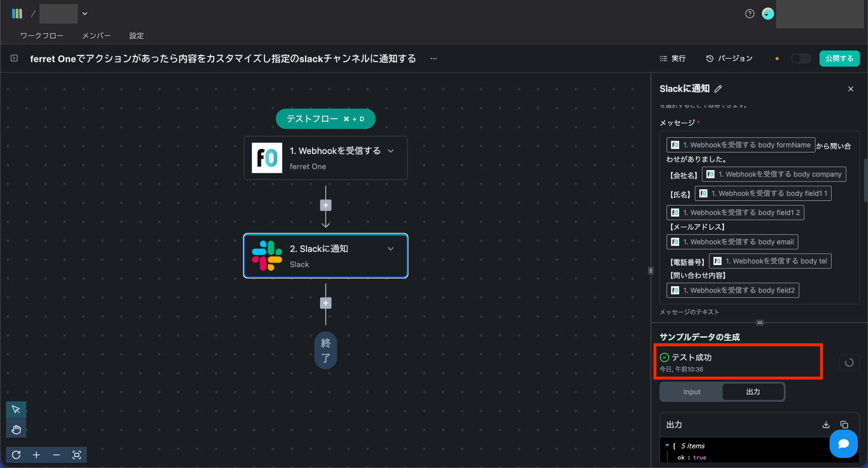Switch to the 出力 tab
This screenshot has height=468, width=868.
pyautogui.click(x=753, y=392)
